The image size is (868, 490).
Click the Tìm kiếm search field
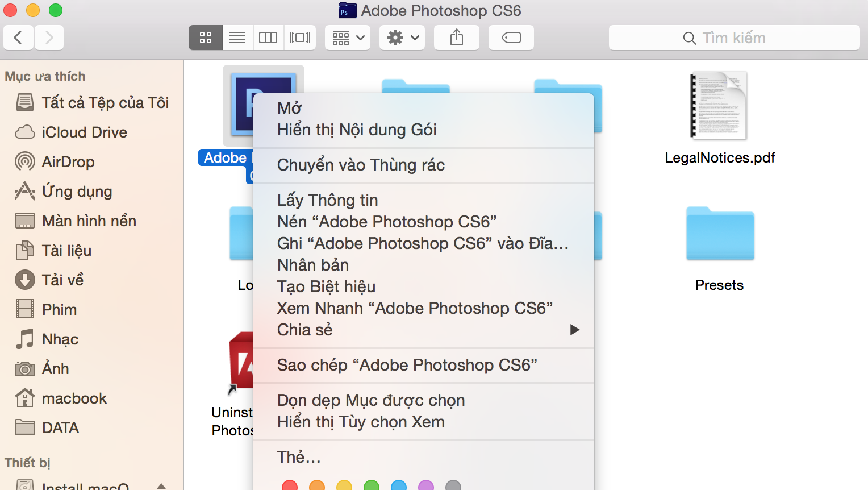(734, 38)
